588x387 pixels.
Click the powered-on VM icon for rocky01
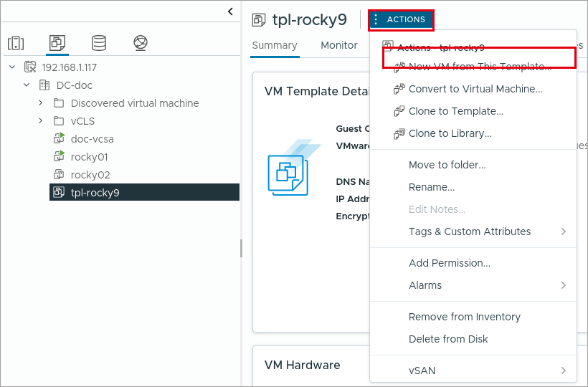[x=59, y=156]
